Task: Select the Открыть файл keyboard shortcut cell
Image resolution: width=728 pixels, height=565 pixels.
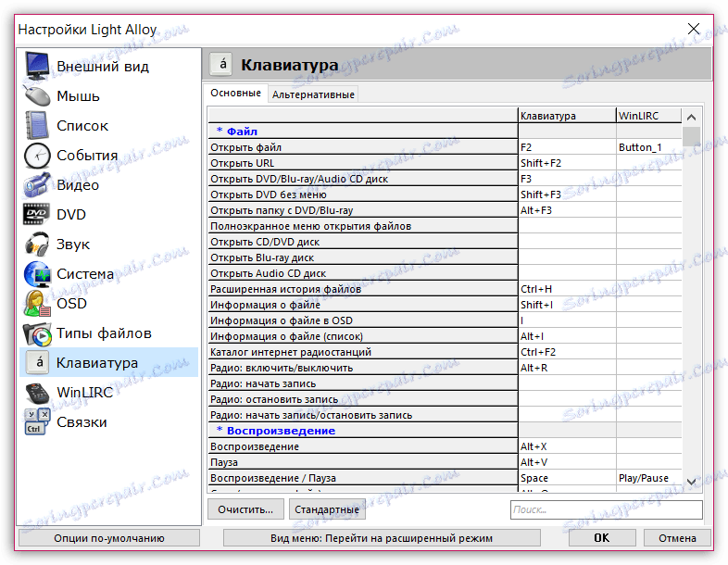Action: pyautogui.click(x=566, y=147)
